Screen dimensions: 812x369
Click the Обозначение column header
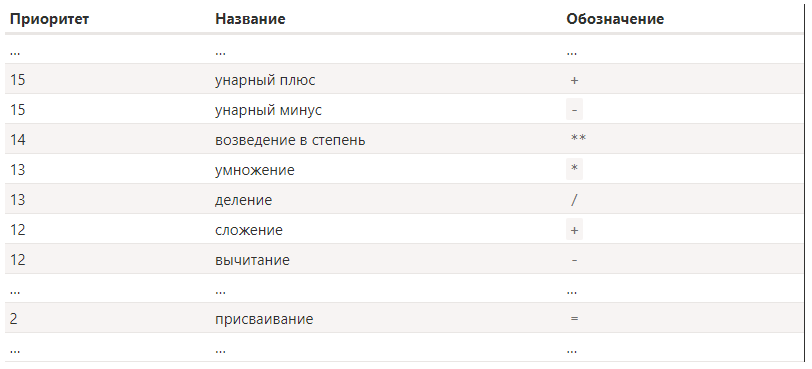(x=615, y=19)
